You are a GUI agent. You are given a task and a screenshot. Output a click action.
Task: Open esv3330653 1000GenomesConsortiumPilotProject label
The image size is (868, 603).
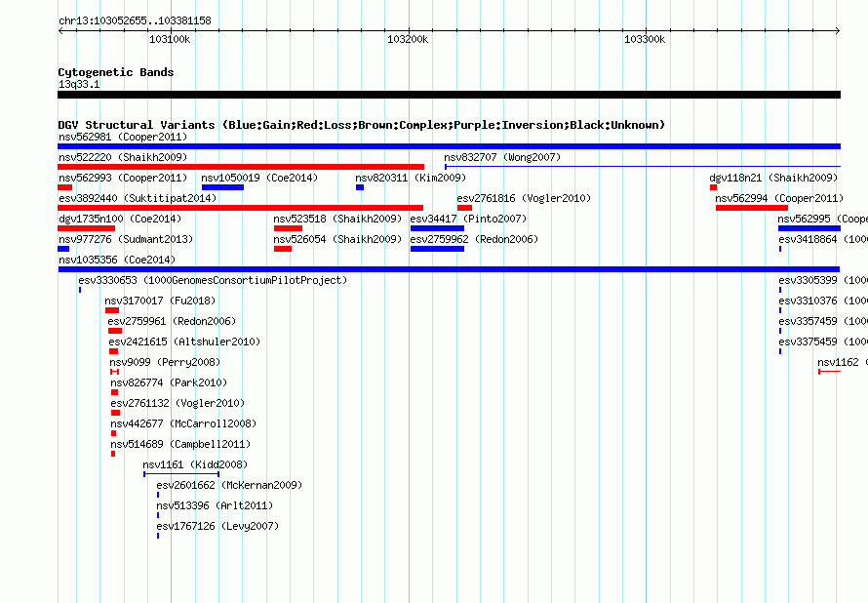click(213, 280)
